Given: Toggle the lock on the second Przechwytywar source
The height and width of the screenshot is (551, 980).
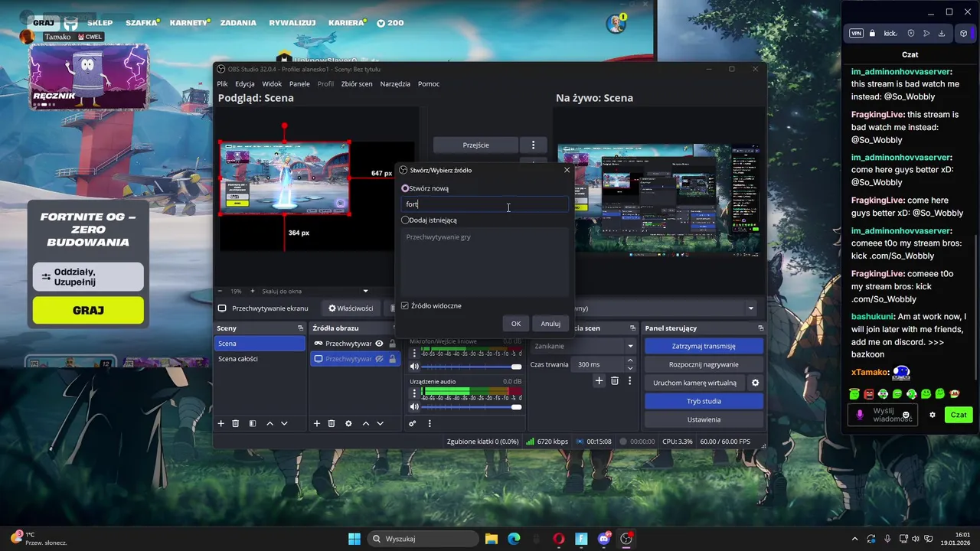Looking at the screenshot, I should (392, 359).
